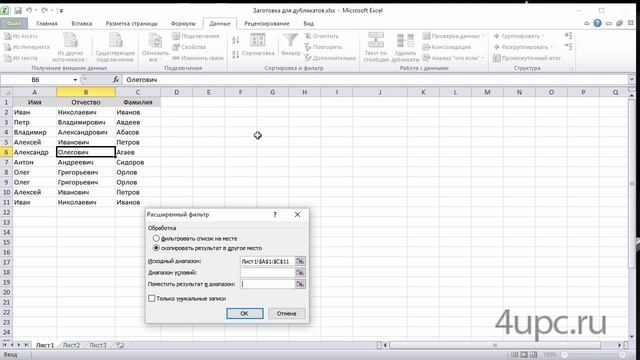Image resolution: width=640 pixels, height=360 pixels.
Task: Switch to the Вид tab
Action: click(309, 24)
